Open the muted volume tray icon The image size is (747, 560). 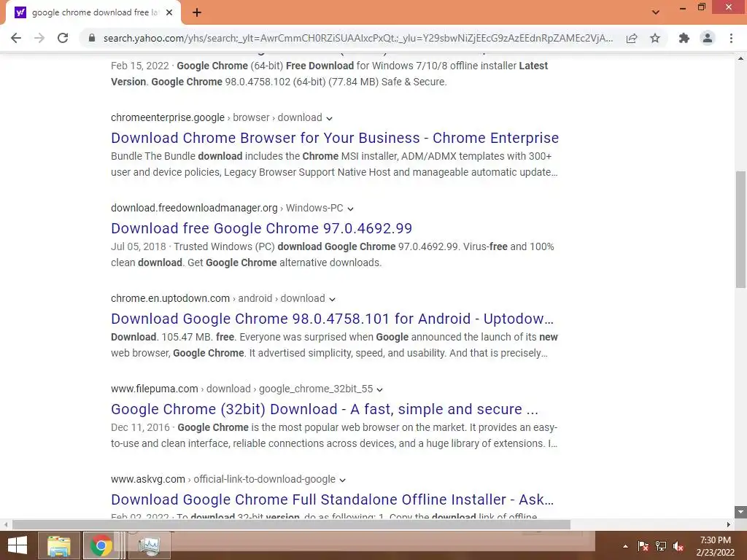pyautogui.click(x=678, y=546)
